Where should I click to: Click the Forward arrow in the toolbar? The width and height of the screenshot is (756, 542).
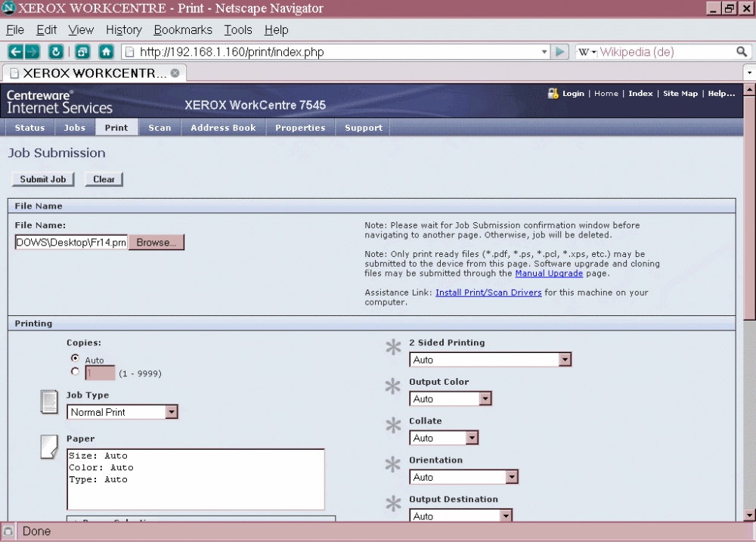[x=33, y=52]
